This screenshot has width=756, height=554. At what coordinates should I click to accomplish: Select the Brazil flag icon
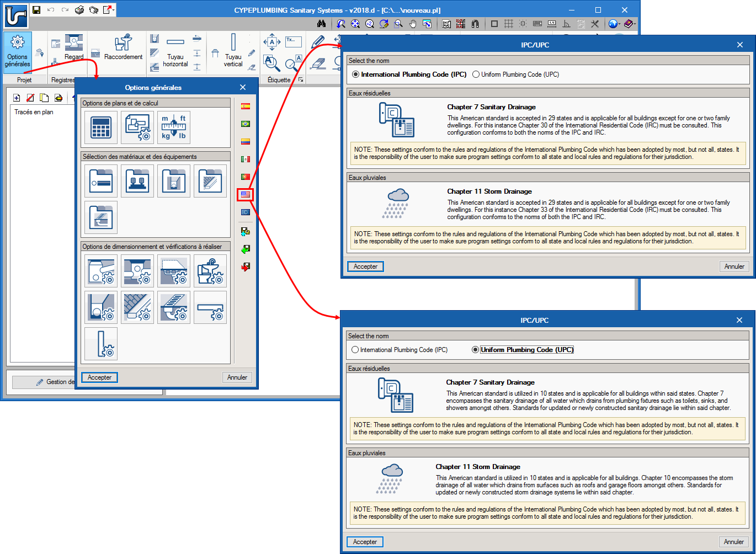pyautogui.click(x=246, y=124)
